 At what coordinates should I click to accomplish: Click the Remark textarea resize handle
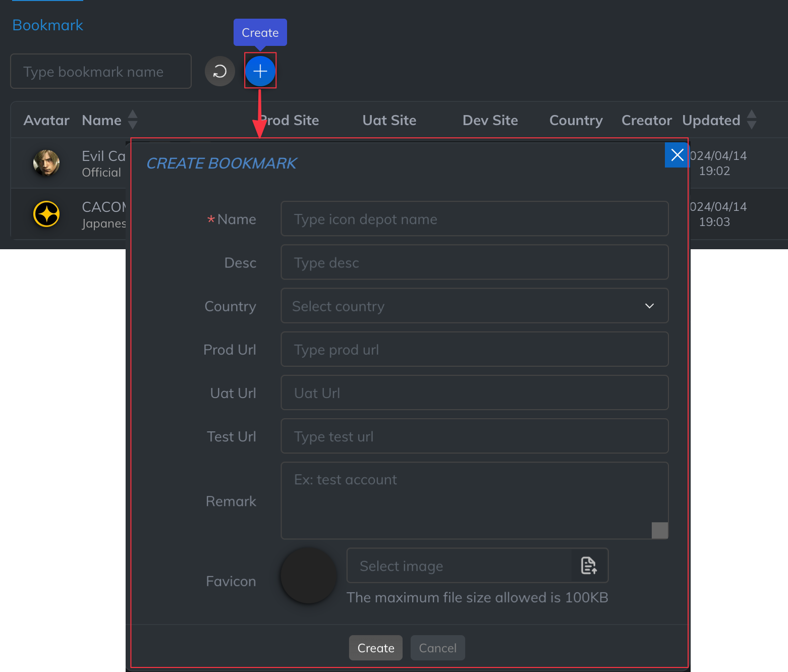pyautogui.click(x=659, y=530)
